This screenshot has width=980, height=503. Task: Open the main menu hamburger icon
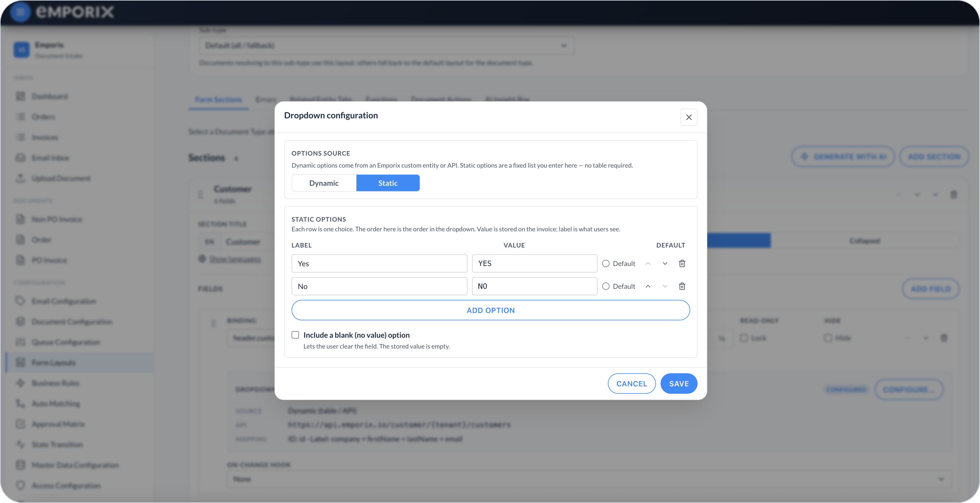(20, 12)
